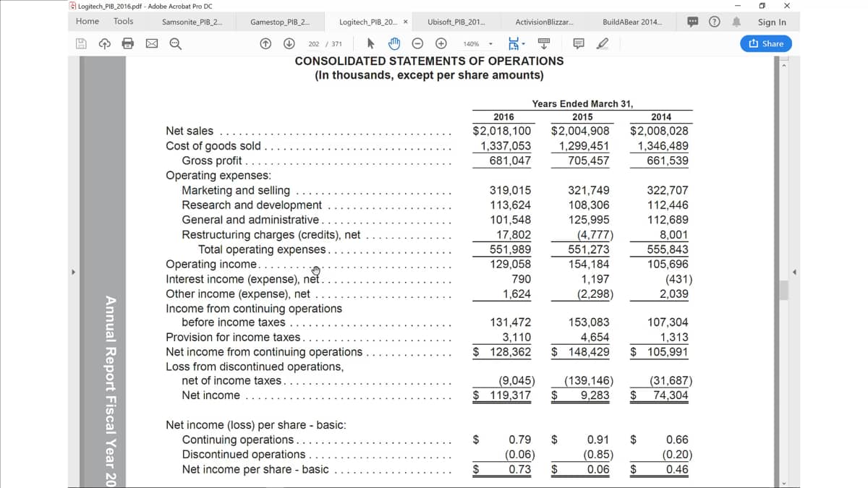Click scrollbar down arrow at bottom

coord(784,482)
